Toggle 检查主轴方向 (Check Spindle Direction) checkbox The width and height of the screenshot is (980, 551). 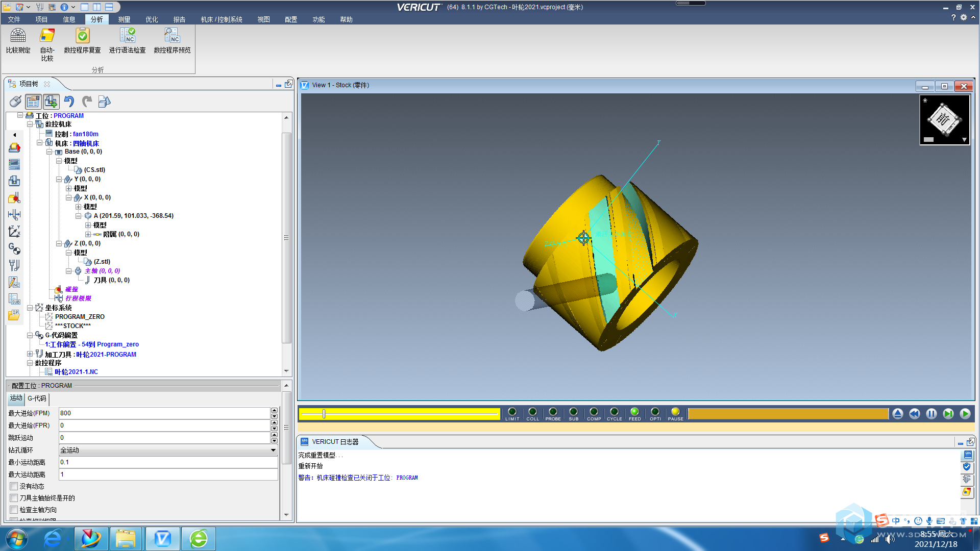(x=13, y=509)
